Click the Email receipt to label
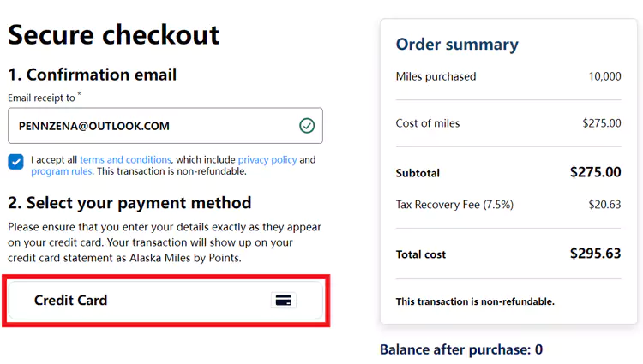The image size is (643, 364). click(43, 98)
